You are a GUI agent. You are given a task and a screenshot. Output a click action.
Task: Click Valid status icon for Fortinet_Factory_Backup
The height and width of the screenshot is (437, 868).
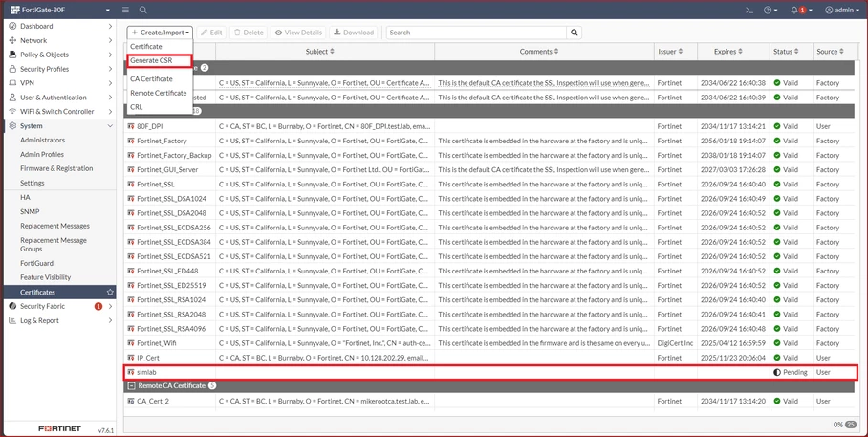pos(777,155)
